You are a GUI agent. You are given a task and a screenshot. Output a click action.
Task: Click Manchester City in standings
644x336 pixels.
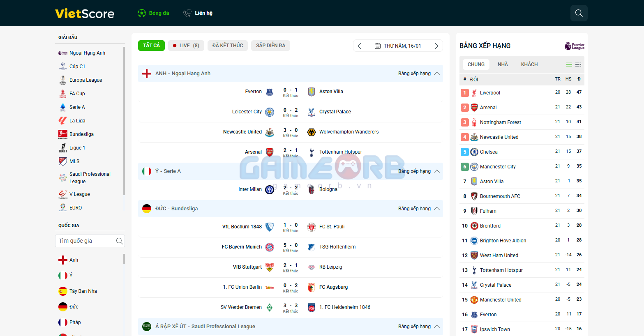point(498,167)
